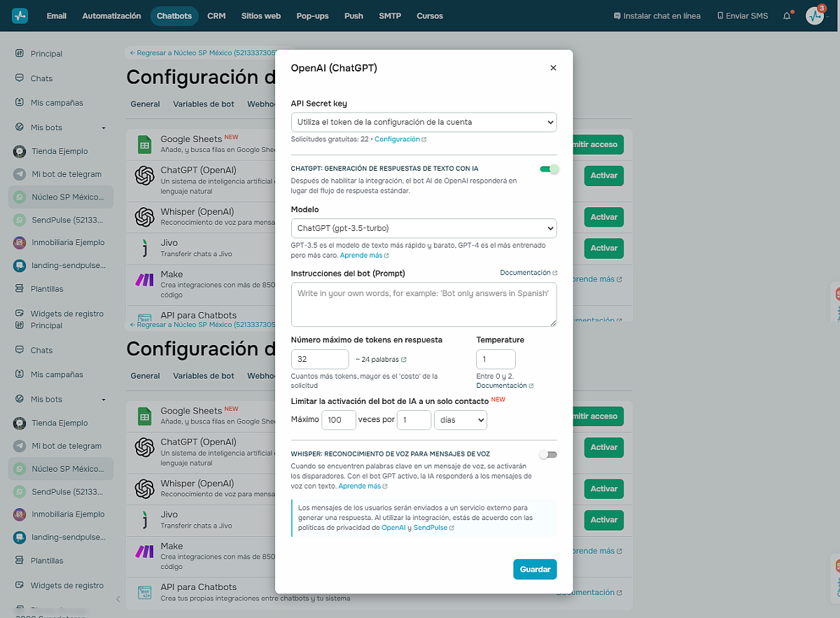Click into the bot instructions prompt textarea

point(423,304)
